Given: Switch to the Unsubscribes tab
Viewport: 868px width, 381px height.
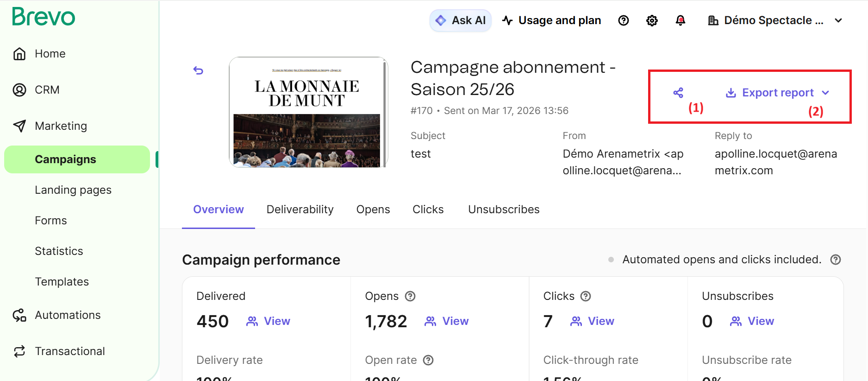Looking at the screenshot, I should coord(504,210).
